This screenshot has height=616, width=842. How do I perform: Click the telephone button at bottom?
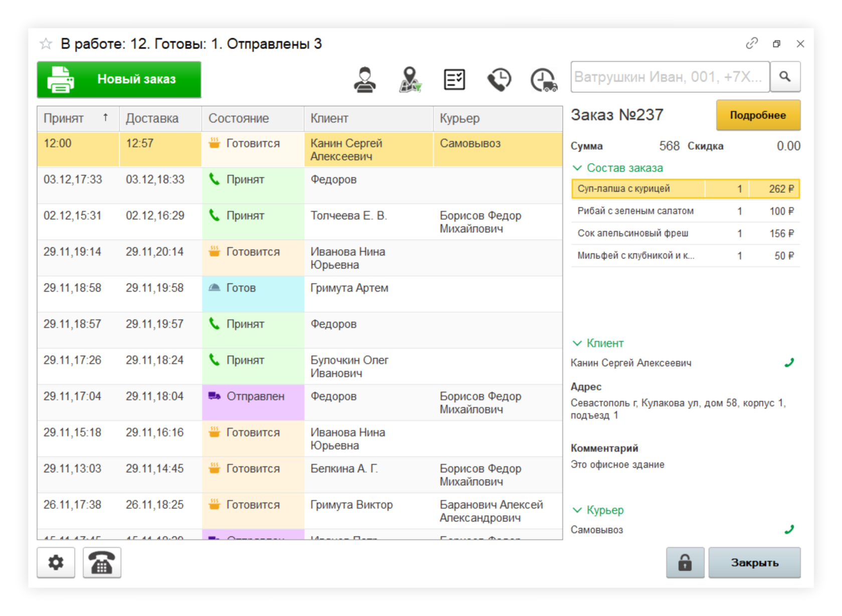pyautogui.click(x=102, y=562)
